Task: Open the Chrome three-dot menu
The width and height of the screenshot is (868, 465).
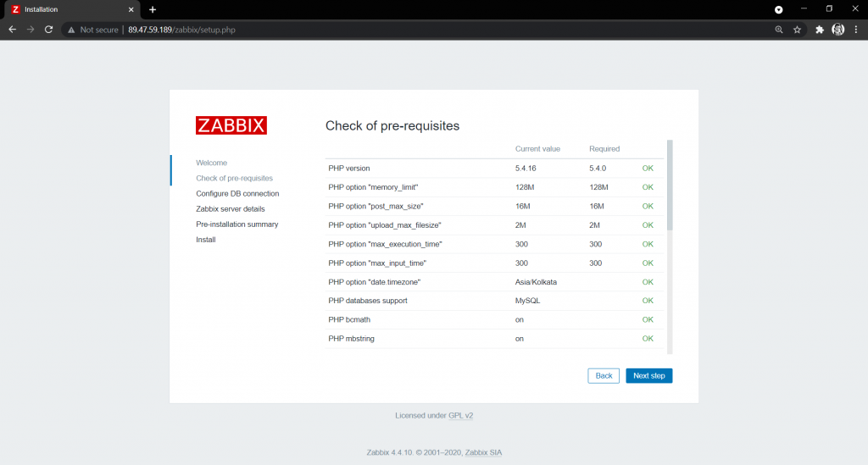Action: pyautogui.click(x=856, y=30)
